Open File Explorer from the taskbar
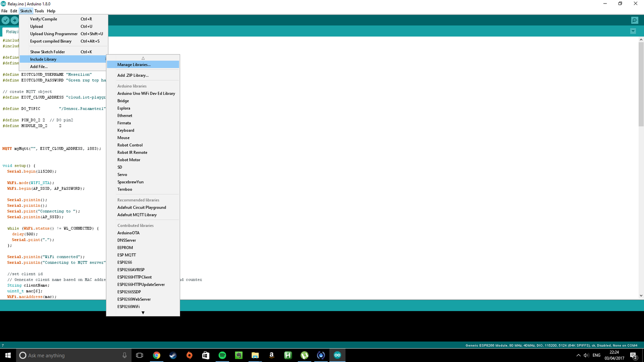 pyautogui.click(x=255, y=355)
